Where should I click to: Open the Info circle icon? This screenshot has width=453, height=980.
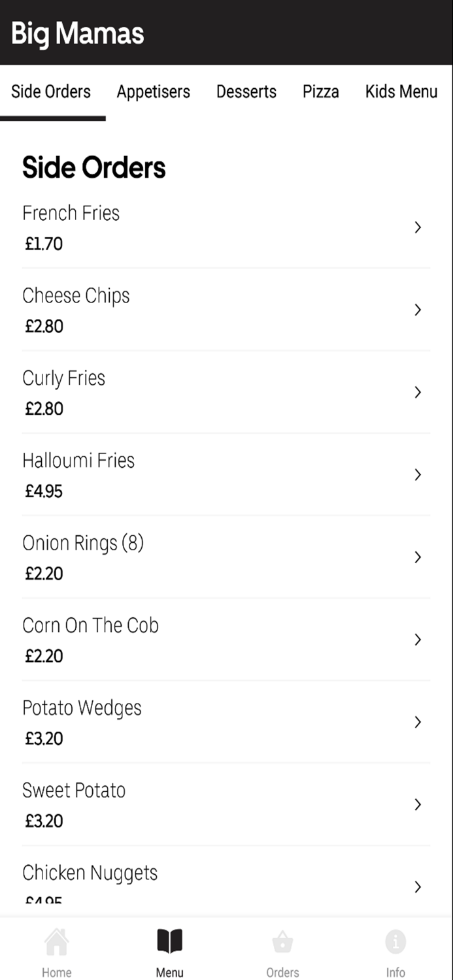click(x=395, y=942)
